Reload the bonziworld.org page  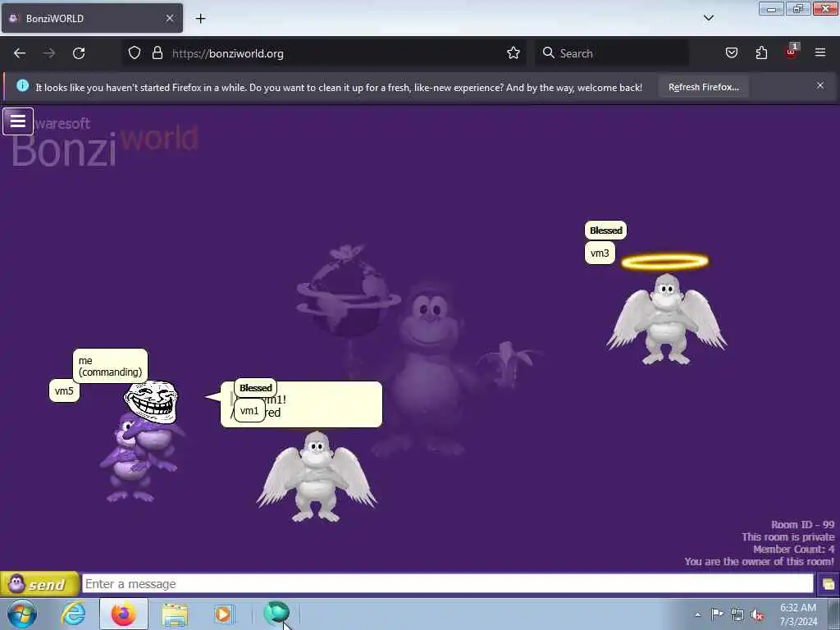coord(79,53)
